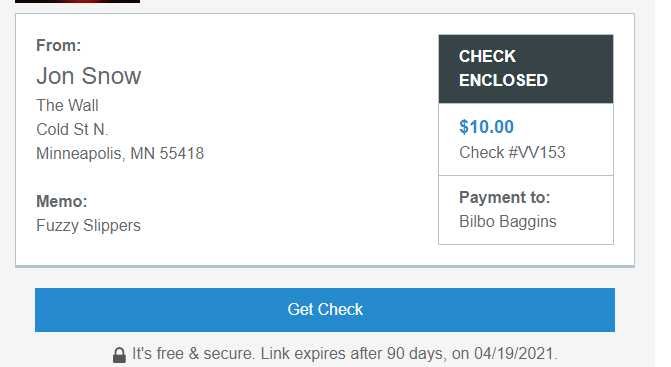Click the lock icon beside security note

coord(119,355)
